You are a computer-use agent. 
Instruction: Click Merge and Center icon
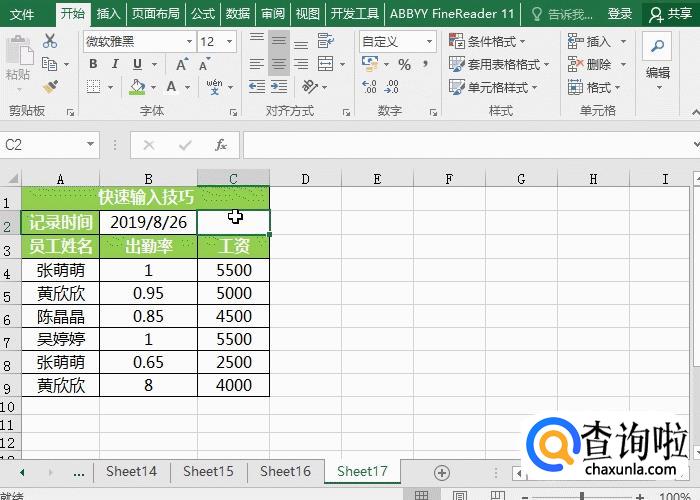pos(325,64)
